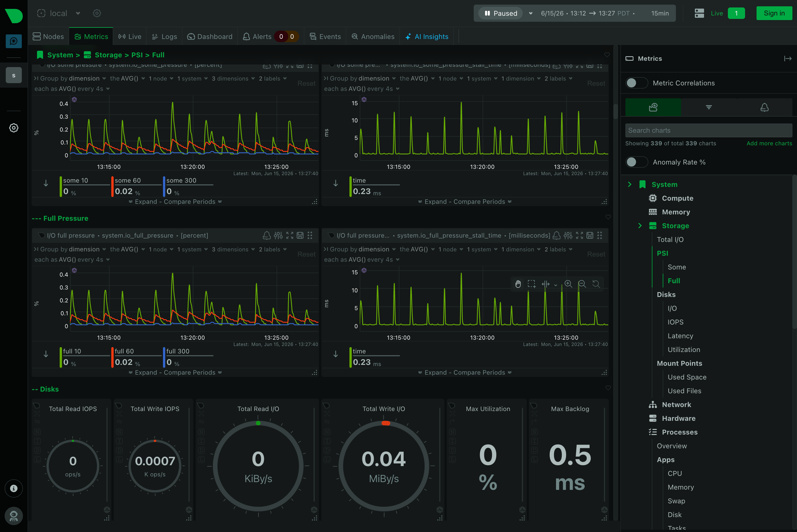Open chart settings sliders on io_full_pressure chart
This screenshot has width=797, height=532.
pyautogui.click(x=278, y=235)
